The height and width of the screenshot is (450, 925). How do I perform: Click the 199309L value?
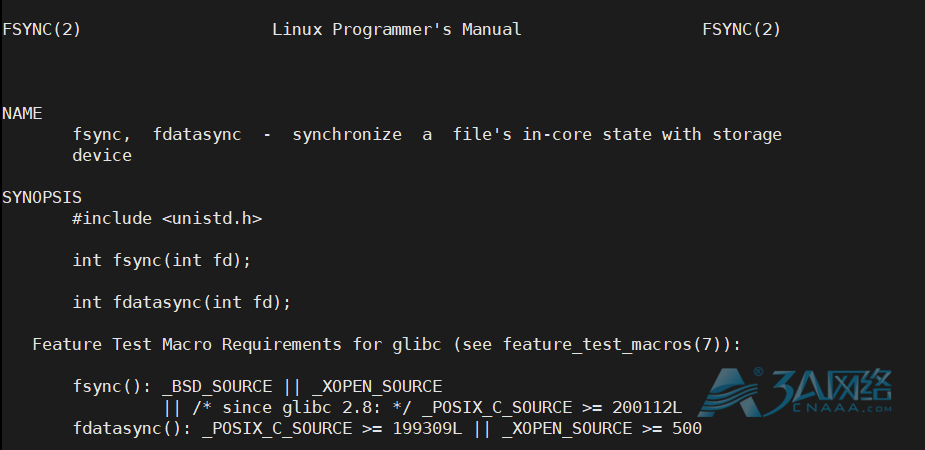pos(426,428)
